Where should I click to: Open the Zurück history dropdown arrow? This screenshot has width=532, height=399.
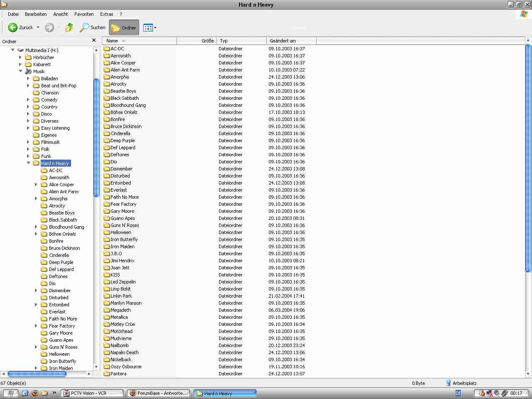click(38, 27)
